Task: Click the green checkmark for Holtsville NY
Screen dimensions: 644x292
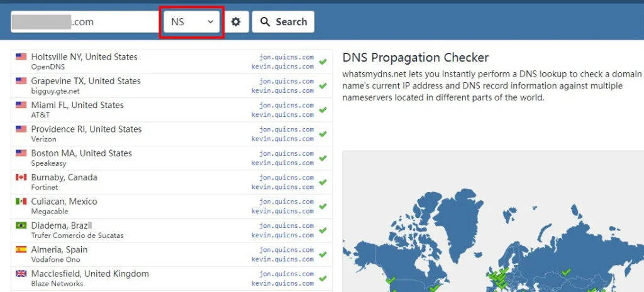Action: (323, 62)
